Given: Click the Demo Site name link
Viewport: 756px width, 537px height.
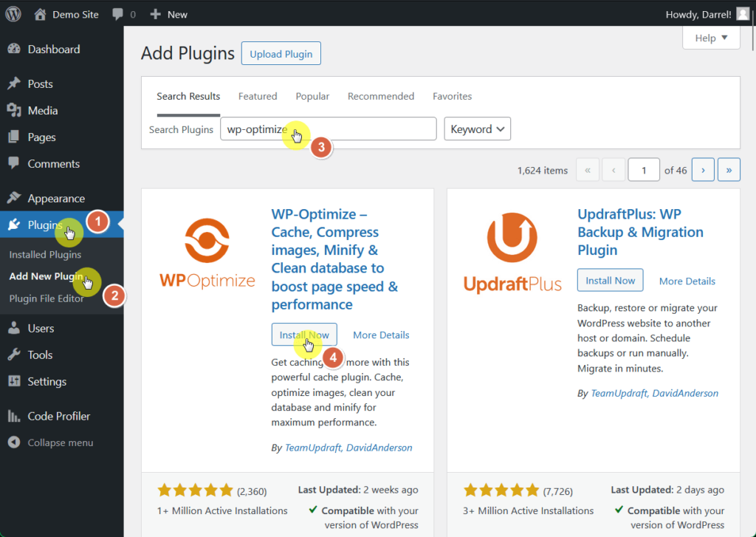Looking at the screenshot, I should coord(75,15).
